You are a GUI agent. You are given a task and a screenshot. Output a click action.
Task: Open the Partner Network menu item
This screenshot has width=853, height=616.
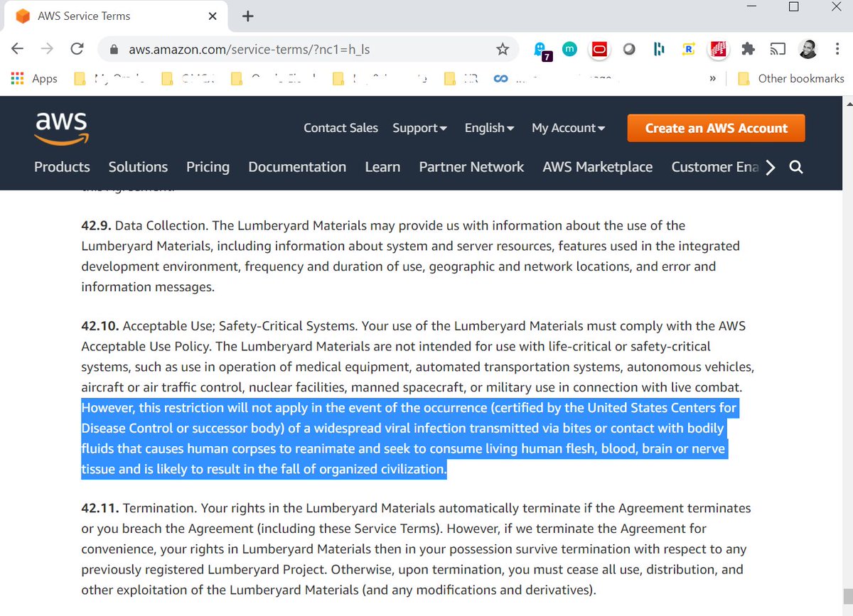pos(471,167)
